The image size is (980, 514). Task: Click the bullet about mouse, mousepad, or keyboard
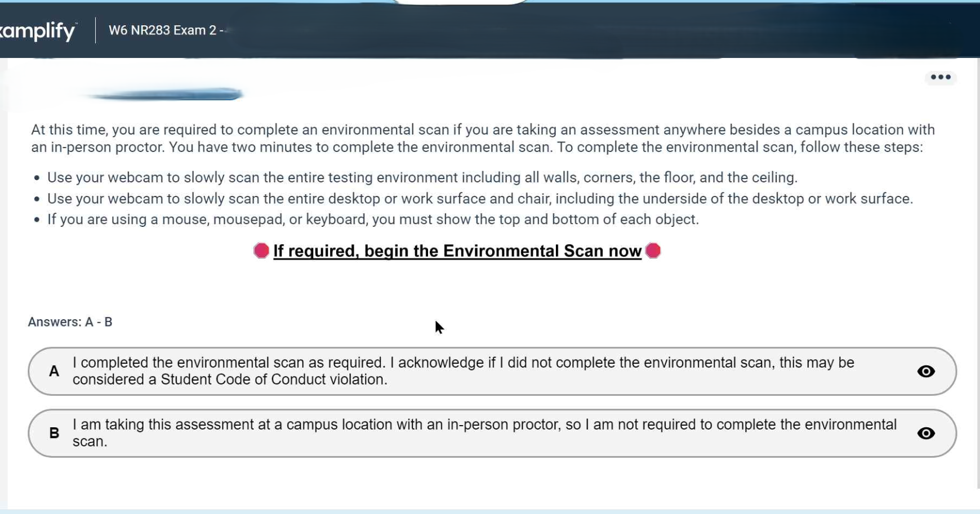point(372,220)
